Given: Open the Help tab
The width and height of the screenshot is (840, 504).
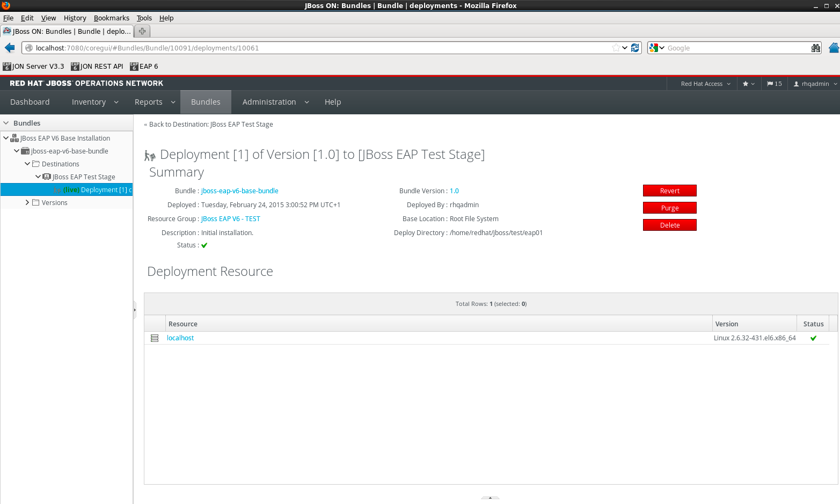Looking at the screenshot, I should pyautogui.click(x=333, y=102).
